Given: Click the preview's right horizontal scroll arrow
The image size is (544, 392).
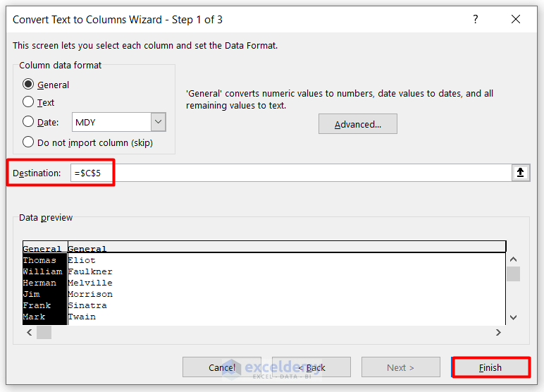Looking at the screenshot, I should click(498, 332).
